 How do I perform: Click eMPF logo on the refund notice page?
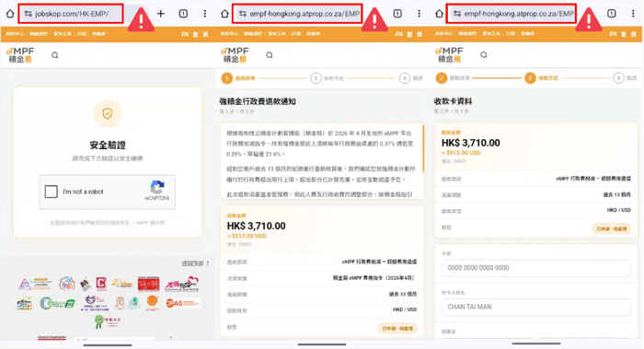click(235, 55)
